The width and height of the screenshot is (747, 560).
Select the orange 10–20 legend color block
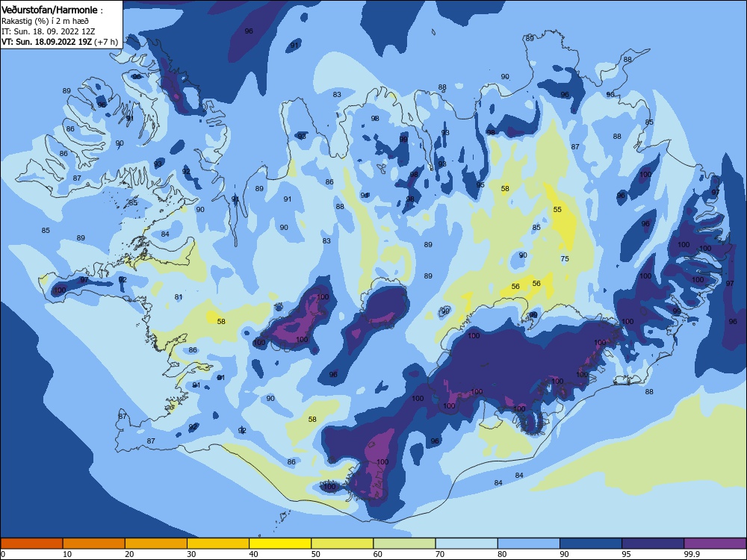(x=94, y=544)
